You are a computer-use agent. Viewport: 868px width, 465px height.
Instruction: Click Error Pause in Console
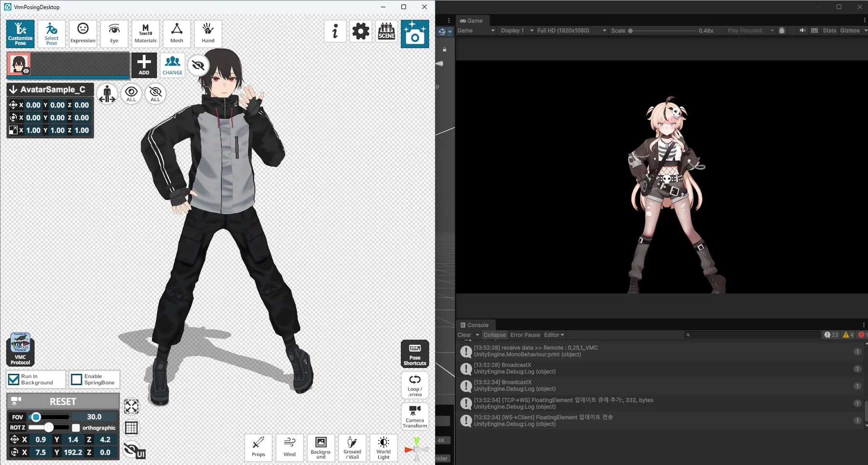point(525,335)
